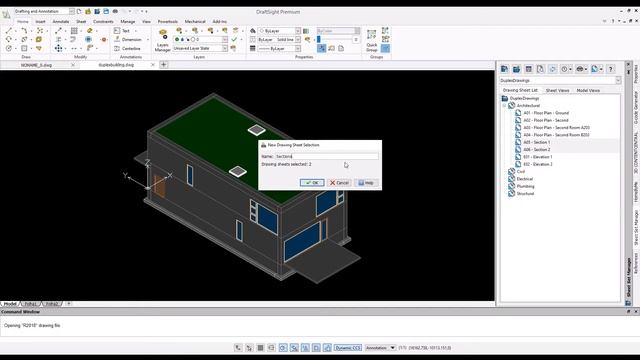Open the ByLayer line color dropdown
This screenshot has height=360, width=640.
[298, 31]
